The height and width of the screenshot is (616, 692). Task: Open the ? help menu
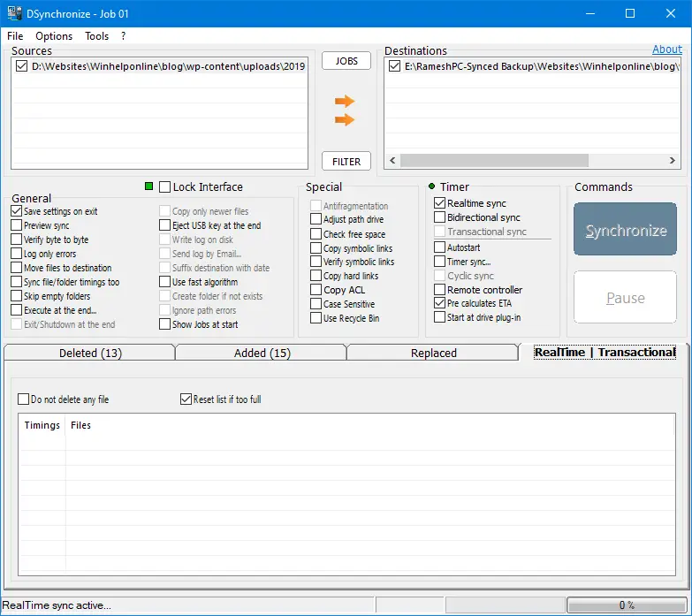click(x=123, y=35)
